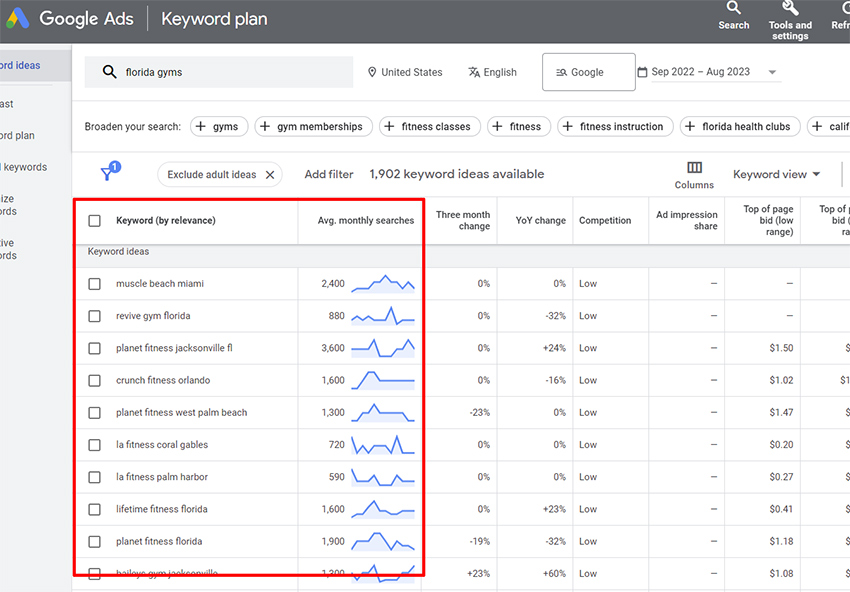
Task: Check the lifetime fitness florida row
Action: click(x=94, y=509)
